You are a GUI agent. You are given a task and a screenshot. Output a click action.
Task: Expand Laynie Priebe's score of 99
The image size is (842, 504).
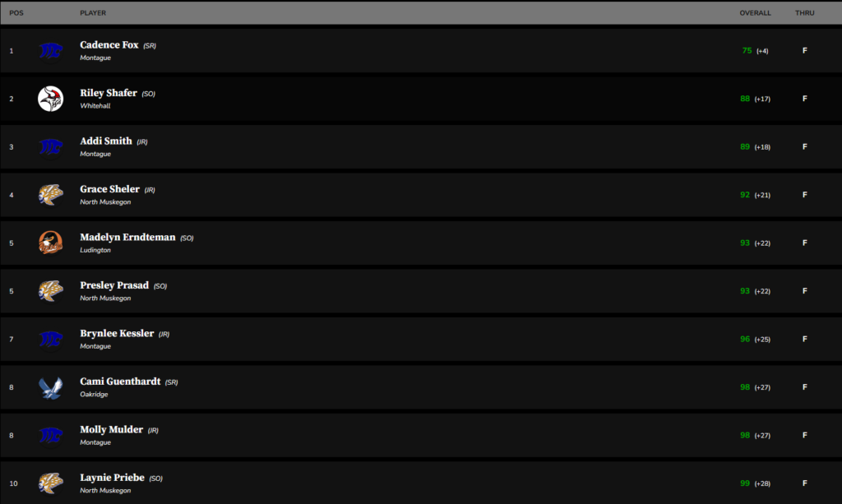coord(745,483)
